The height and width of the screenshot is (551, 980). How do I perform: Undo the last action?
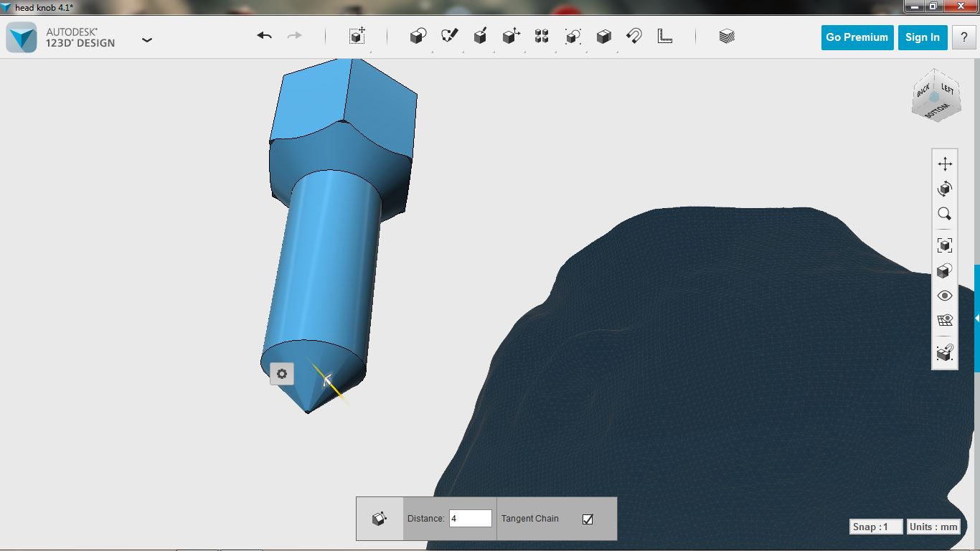tap(264, 36)
